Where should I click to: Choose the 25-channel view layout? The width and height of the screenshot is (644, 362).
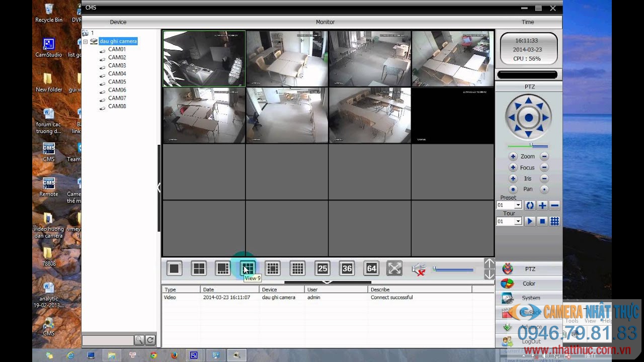coord(322,268)
